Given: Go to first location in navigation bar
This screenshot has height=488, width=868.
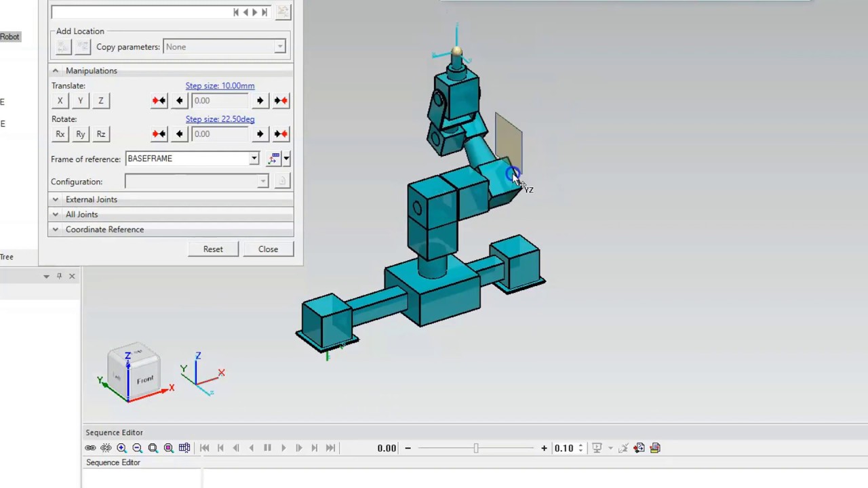Looking at the screenshot, I should pos(236,12).
